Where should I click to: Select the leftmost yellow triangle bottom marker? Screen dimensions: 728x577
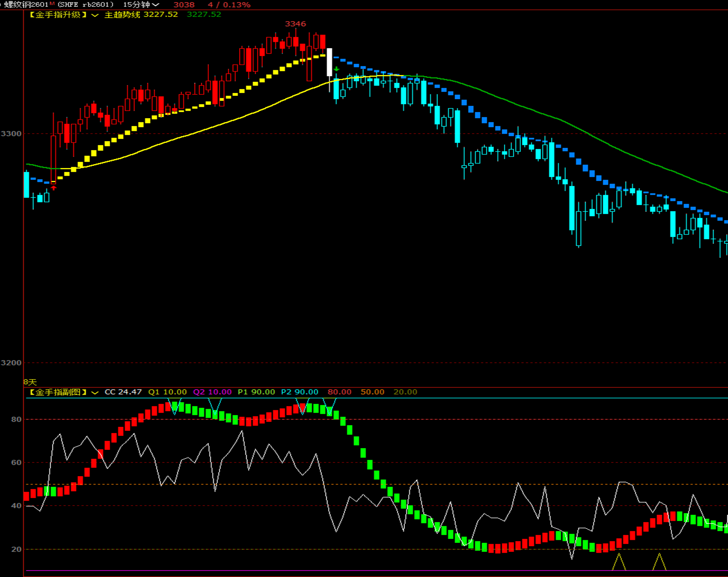pos(619,562)
